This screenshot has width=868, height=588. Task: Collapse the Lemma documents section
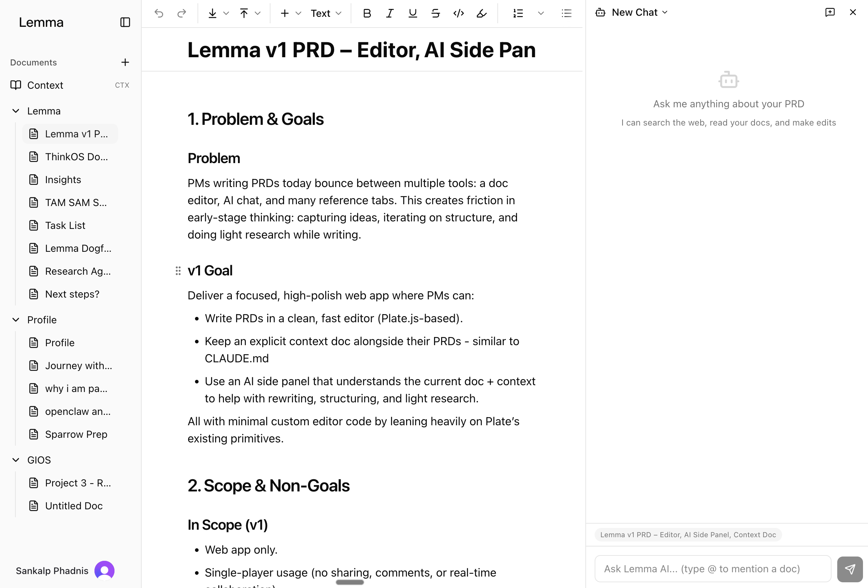pos(16,111)
